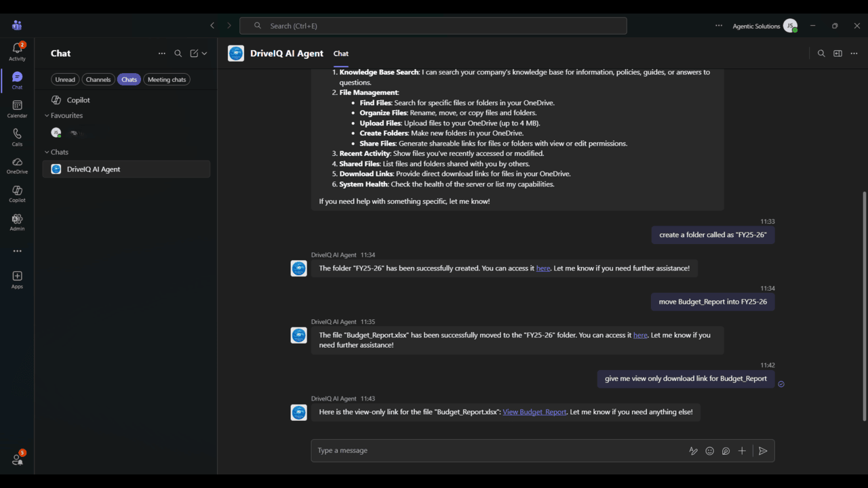Click the DriveIQ AI Agent title
The image size is (868, 488).
click(287, 54)
